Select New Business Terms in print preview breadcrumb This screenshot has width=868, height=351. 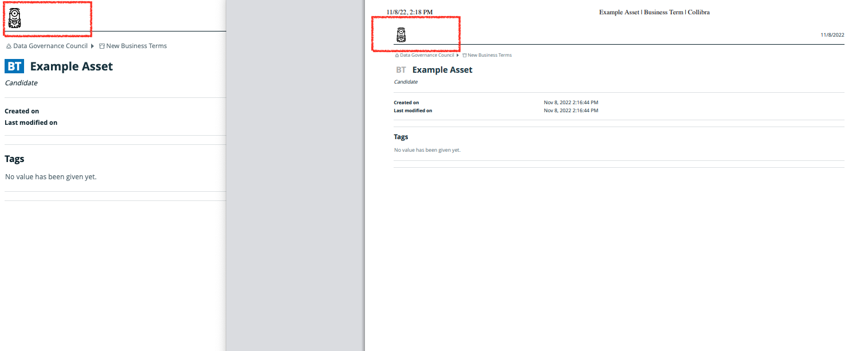pos(490,56)
